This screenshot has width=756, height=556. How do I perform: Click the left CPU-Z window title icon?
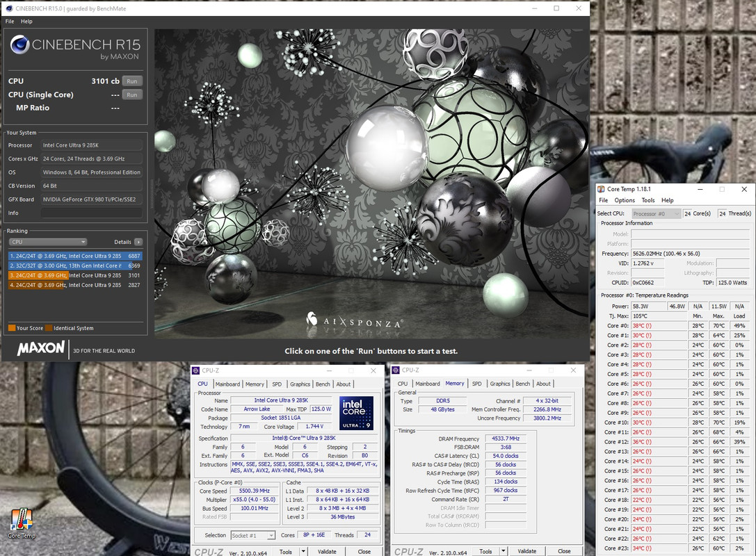pos(195,370)
